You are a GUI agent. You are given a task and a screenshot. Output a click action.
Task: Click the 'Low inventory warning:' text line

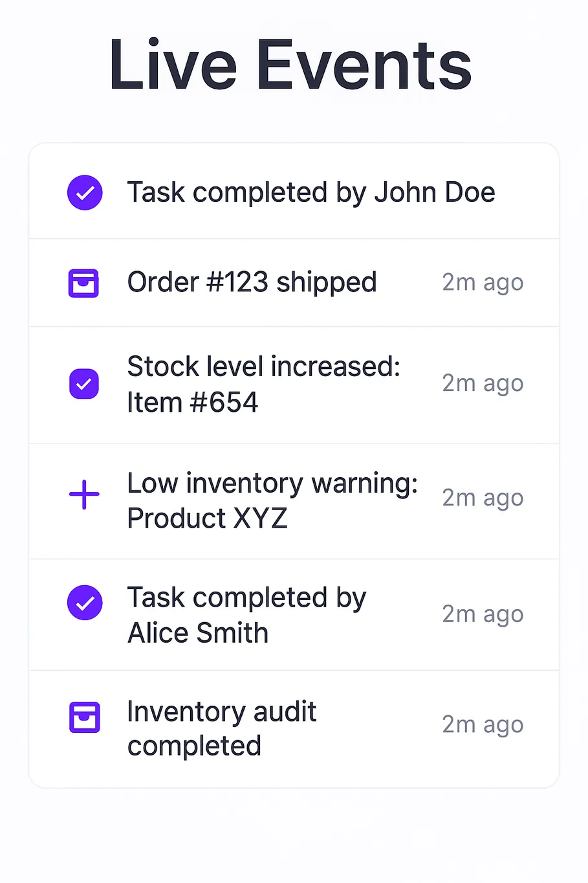coord(272,483)
